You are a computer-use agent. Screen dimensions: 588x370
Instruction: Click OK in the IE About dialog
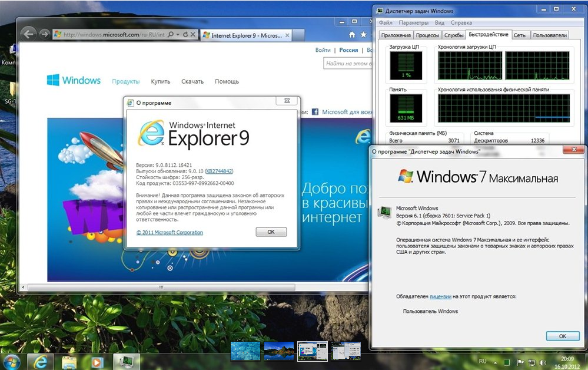pyautogui.click(x=271, y=232)
